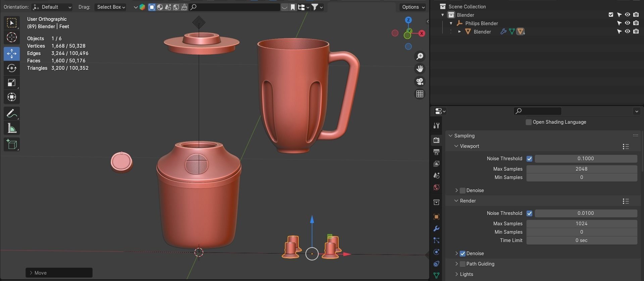The image size is (644, 281).
Task: Open the Modifiers wrench properties tab
Action: (436, 229)
